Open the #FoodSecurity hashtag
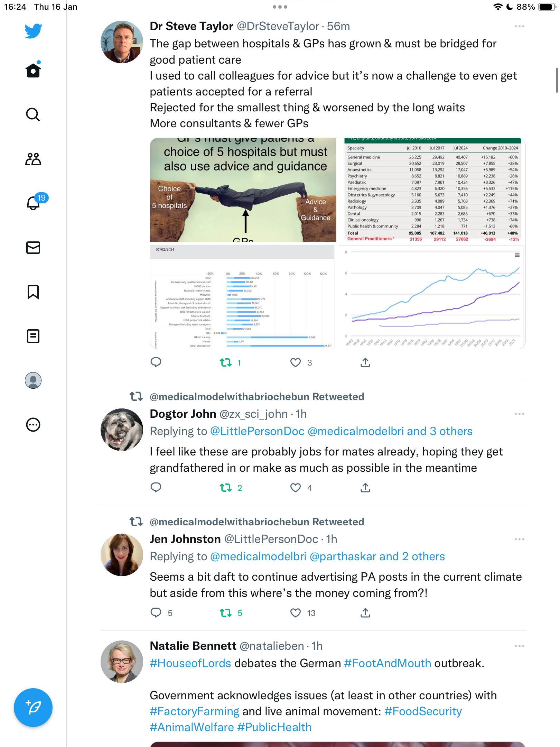Screen dimensions: 560x747 [423, 711]
